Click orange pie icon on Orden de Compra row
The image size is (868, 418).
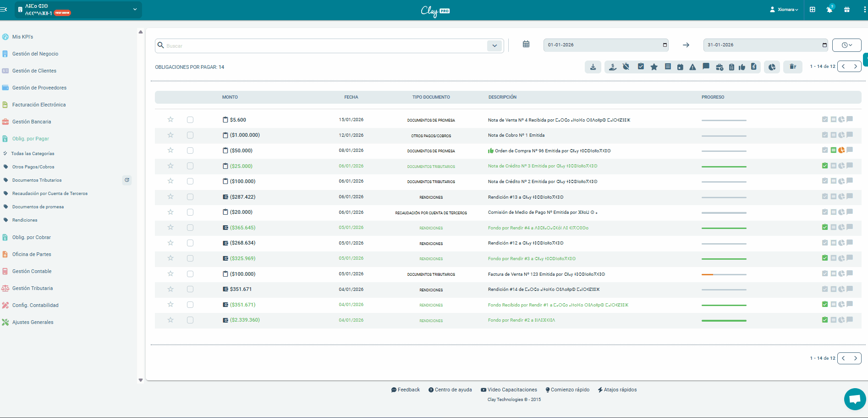841,150
